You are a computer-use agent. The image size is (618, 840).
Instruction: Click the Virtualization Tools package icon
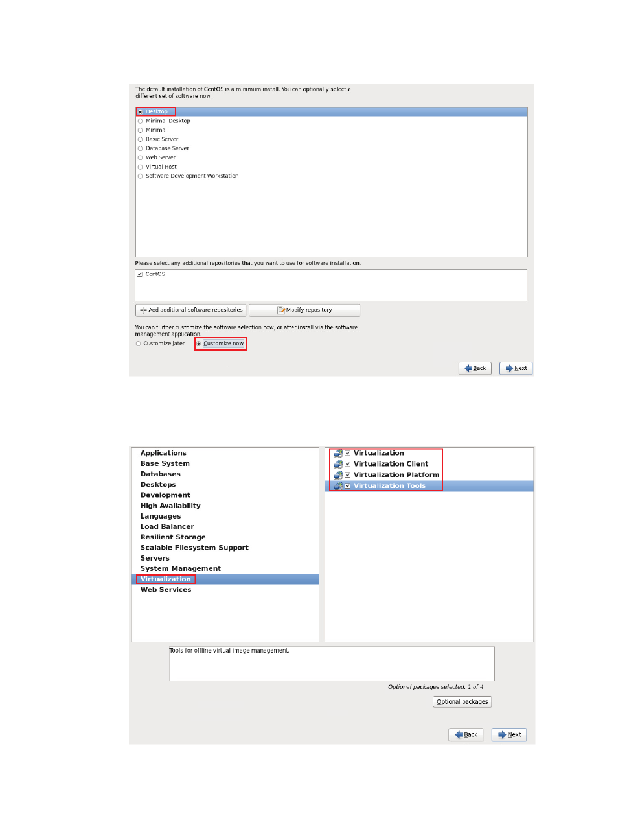338,485
